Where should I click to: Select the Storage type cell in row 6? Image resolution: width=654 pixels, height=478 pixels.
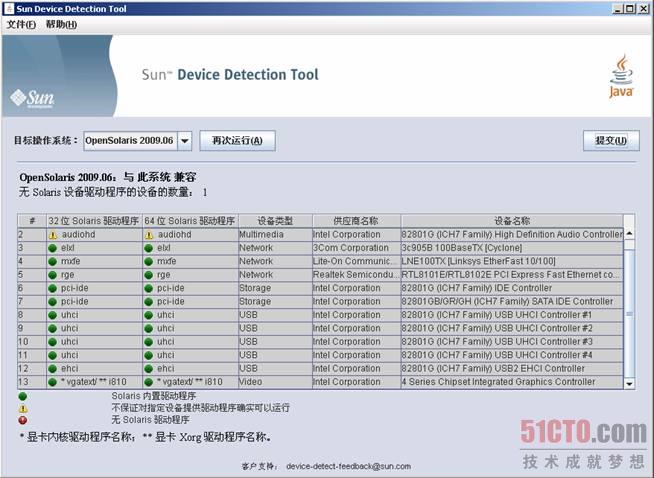click(x=275, y=288)
